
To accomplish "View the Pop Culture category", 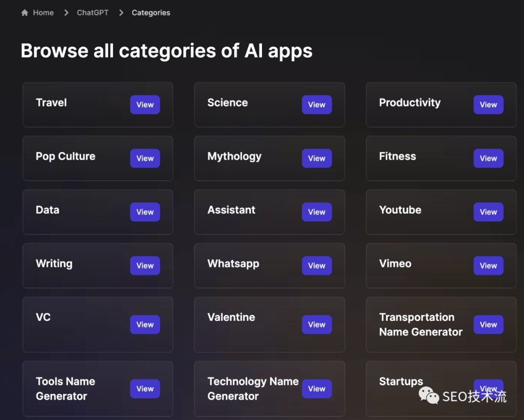I will (x=145, y=158).
